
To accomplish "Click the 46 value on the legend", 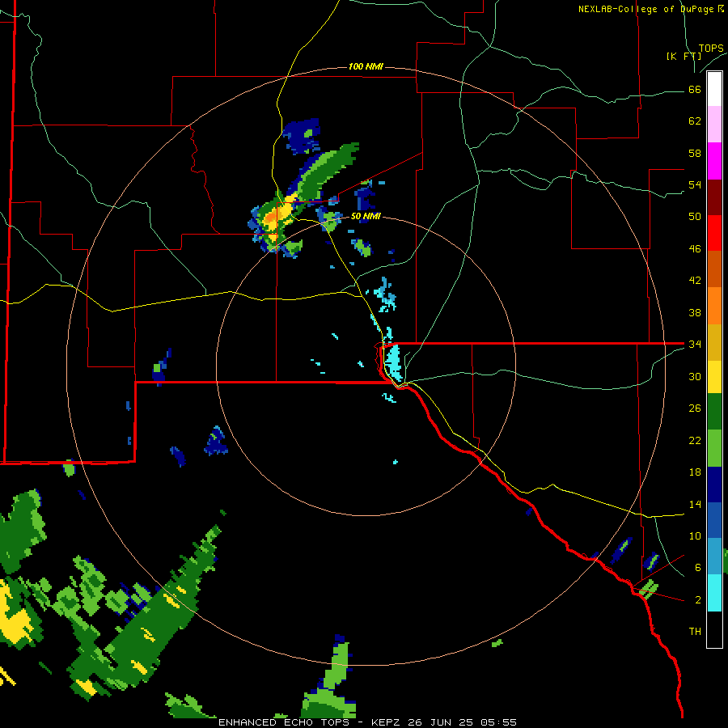I will point(695,248).
